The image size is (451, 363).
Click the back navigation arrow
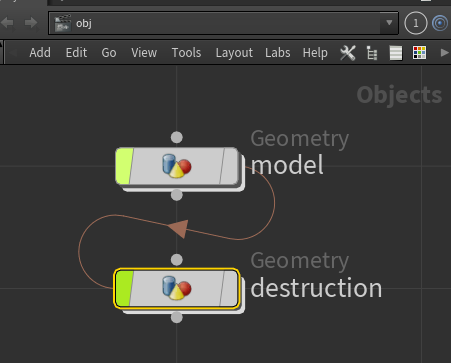click(x=7, y=23)
